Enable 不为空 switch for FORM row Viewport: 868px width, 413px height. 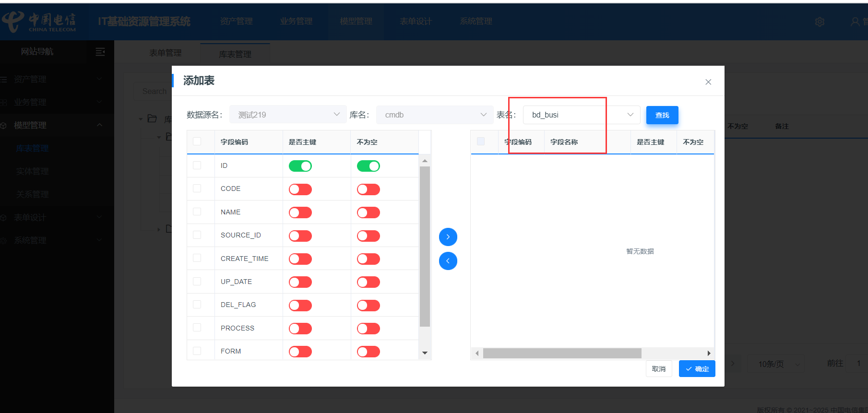pyautogui.click(x=369, y=352)
